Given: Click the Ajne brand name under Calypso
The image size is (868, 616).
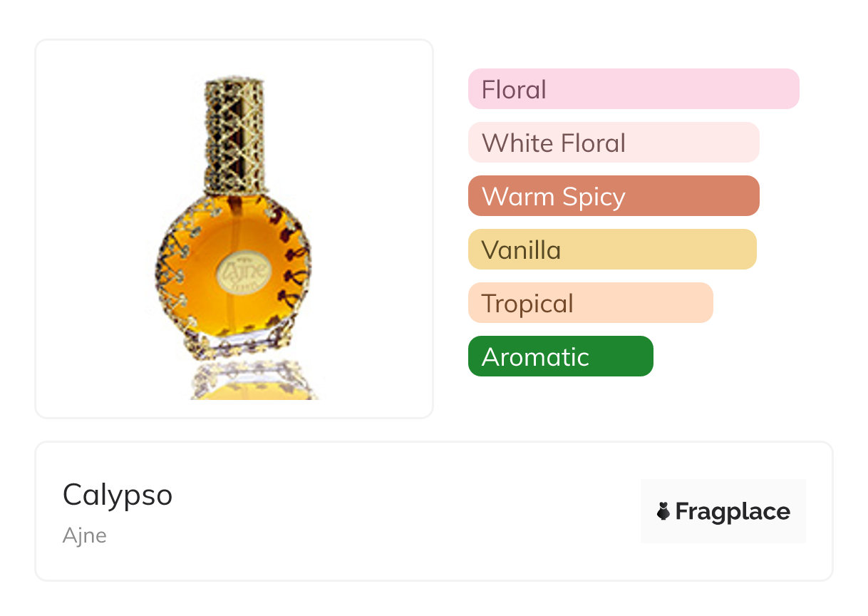Looking at the screenshot, I should pyautogui.click(x=84, y=535).
